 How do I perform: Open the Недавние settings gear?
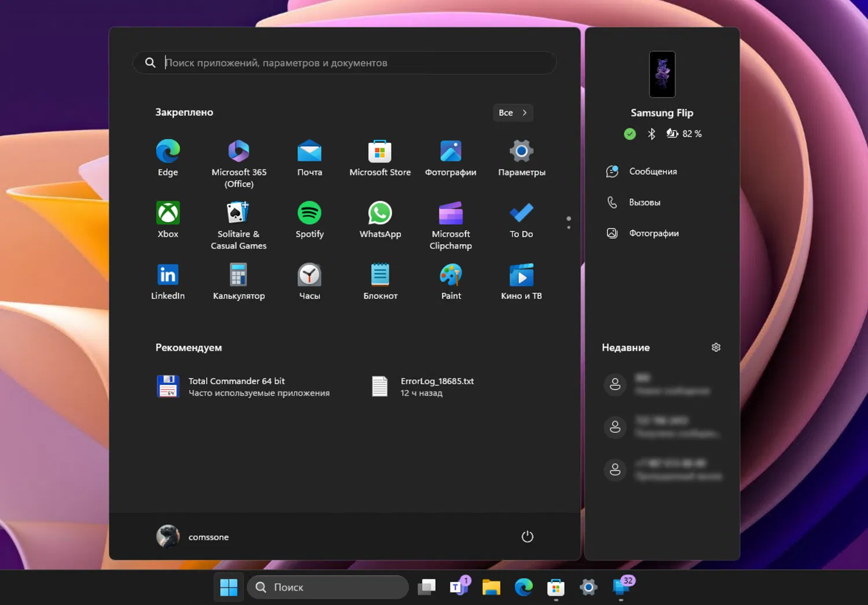716,348
